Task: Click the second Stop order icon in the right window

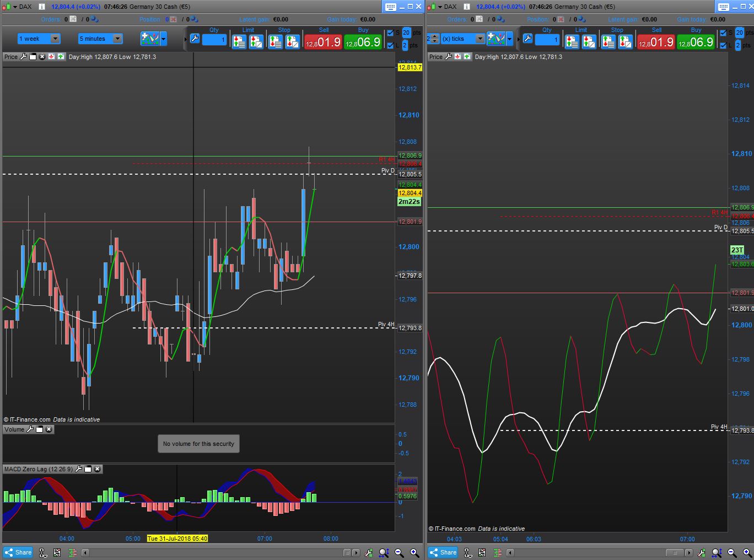Action: tap(626, 41)
